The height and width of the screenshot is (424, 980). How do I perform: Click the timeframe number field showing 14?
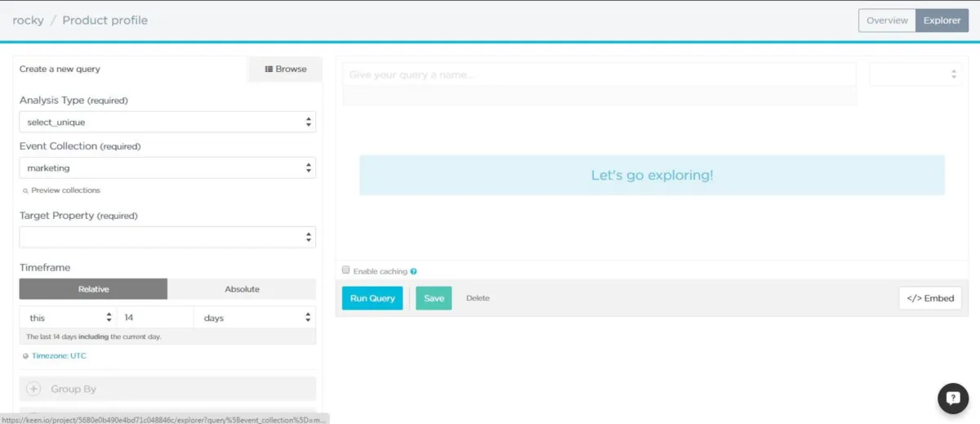click(x=155, y=317)
